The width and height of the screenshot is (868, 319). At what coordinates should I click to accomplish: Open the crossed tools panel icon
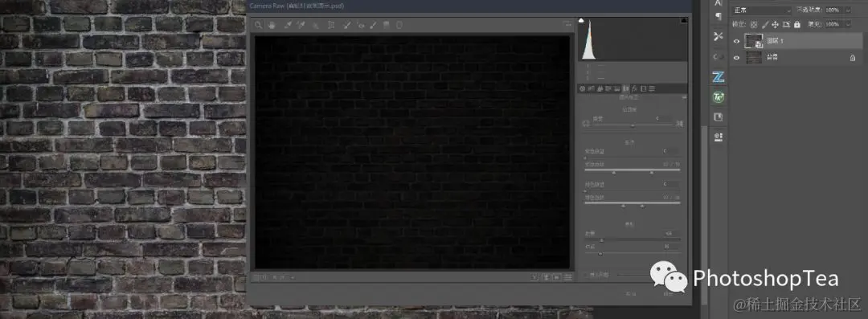coord(718,36)
